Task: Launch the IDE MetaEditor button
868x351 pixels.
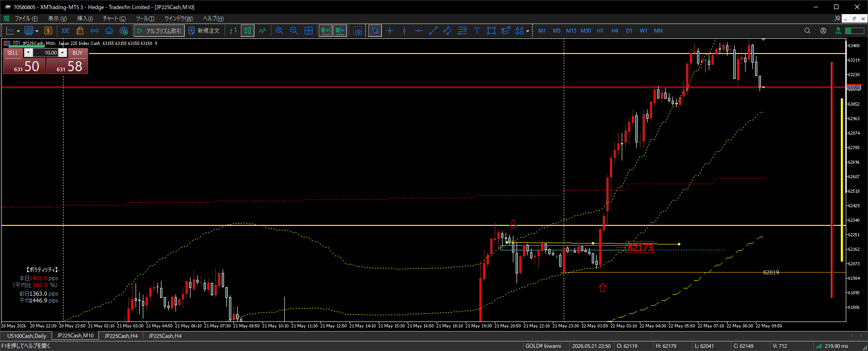Action: click(65, 31)
